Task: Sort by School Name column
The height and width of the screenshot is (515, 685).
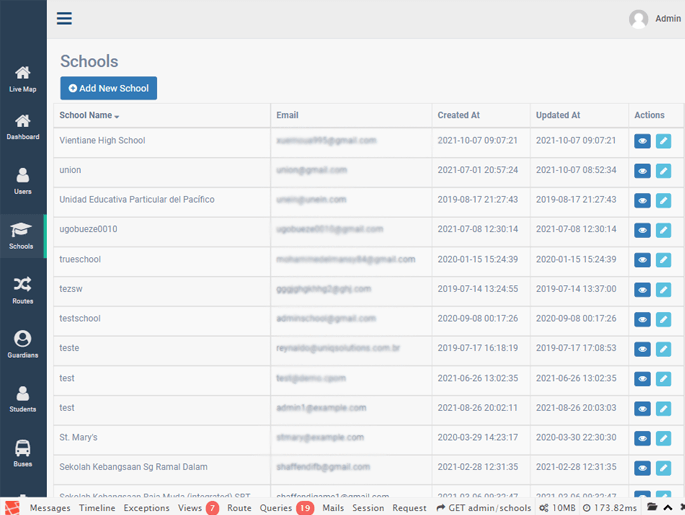Action: tap(89, 115)
